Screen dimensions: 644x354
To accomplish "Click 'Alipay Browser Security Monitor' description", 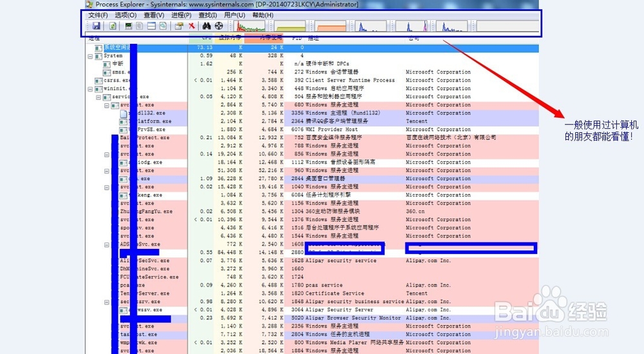I will [x=353, y=319].
